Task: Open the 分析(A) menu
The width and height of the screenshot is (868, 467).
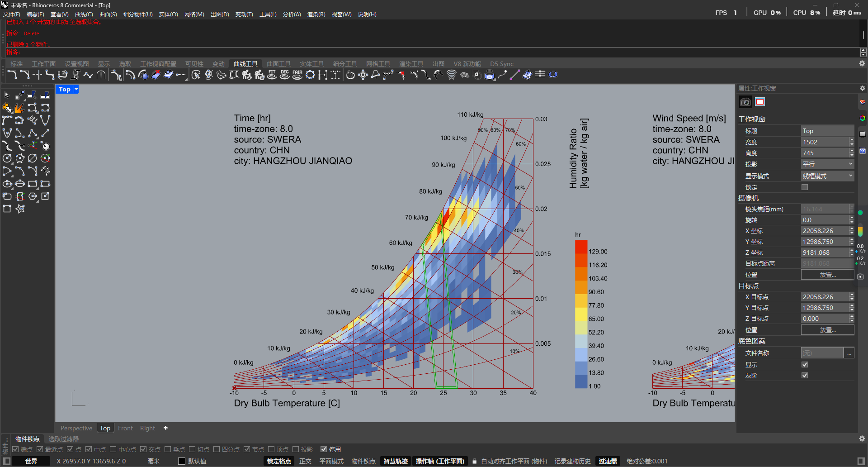Action: pos(292,14)
